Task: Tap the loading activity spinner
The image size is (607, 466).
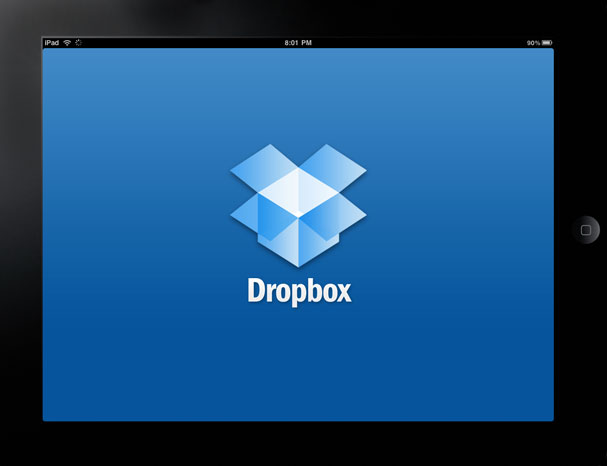Action: point(79,43)
